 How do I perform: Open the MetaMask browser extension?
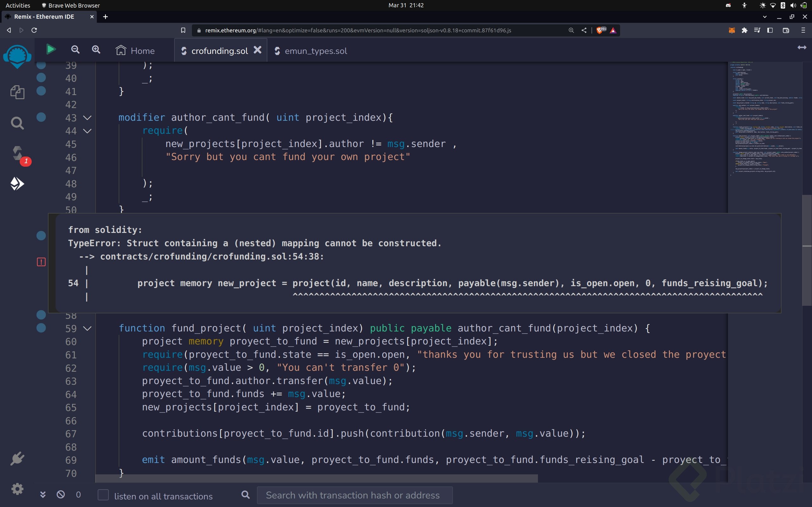pyautogui.click(x=732, y=30)
